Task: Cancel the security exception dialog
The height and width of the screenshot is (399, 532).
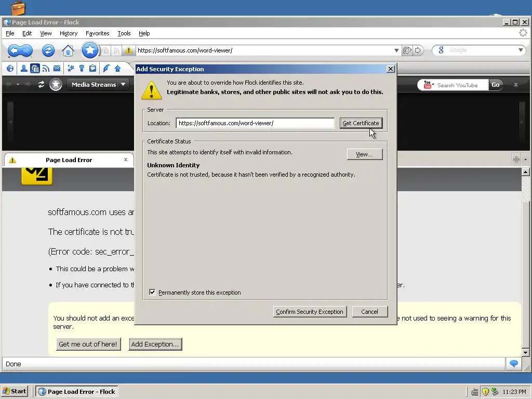Action: coord(369,312)
